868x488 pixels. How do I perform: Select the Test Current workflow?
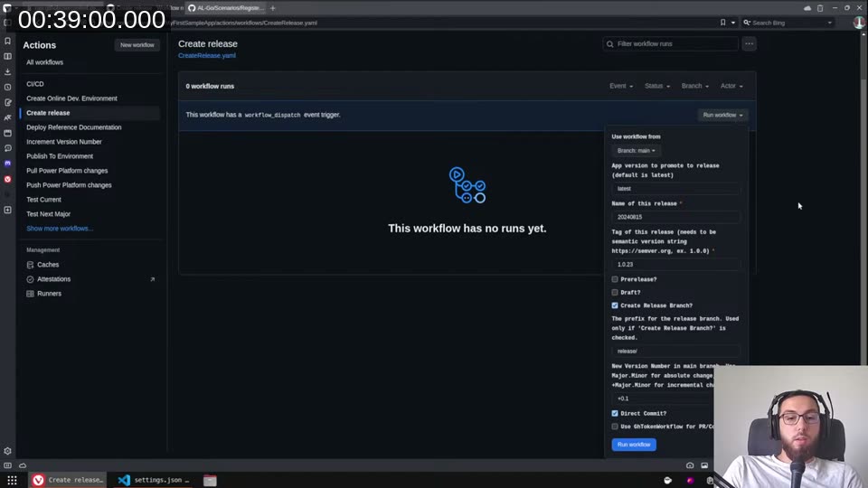tap(43, 200)
